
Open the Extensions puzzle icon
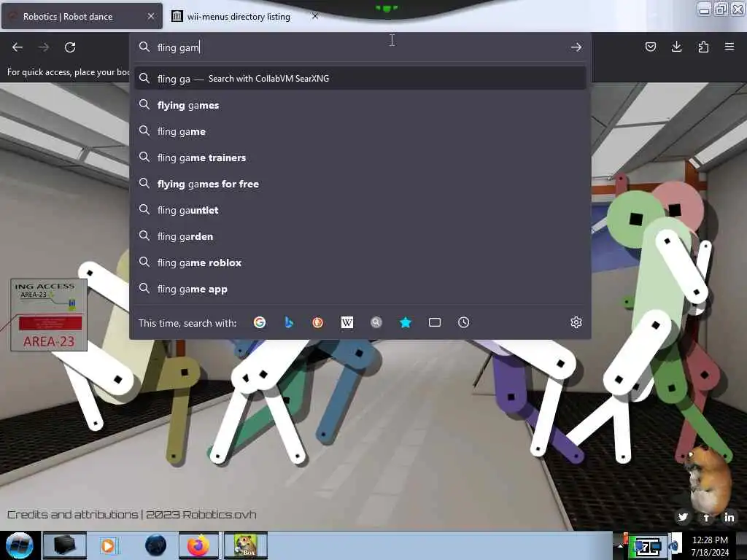point(703,47)
